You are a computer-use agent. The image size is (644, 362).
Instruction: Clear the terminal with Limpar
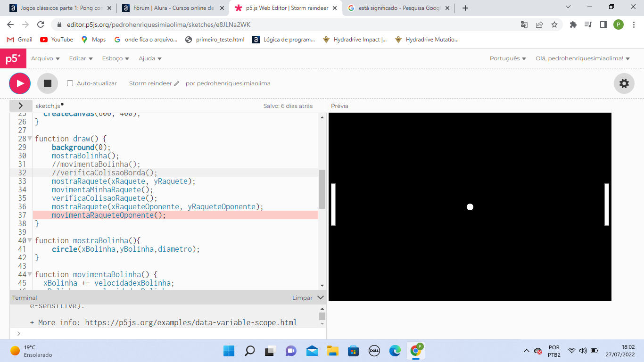click(x=302, y=298)
